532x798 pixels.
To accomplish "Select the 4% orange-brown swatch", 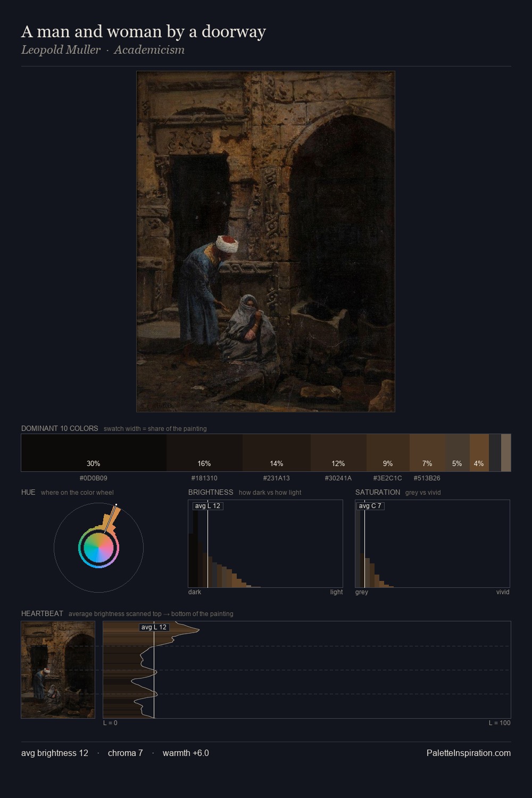I will pos(479,453).
